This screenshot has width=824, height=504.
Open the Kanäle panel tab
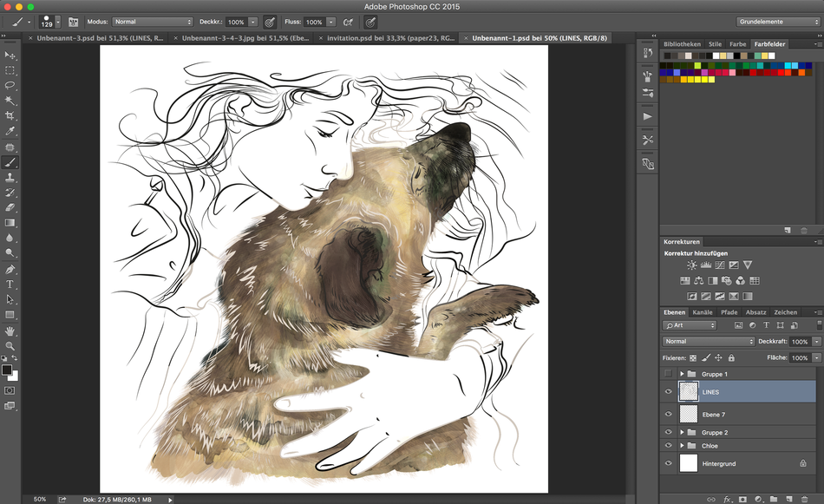click(702, 312)
